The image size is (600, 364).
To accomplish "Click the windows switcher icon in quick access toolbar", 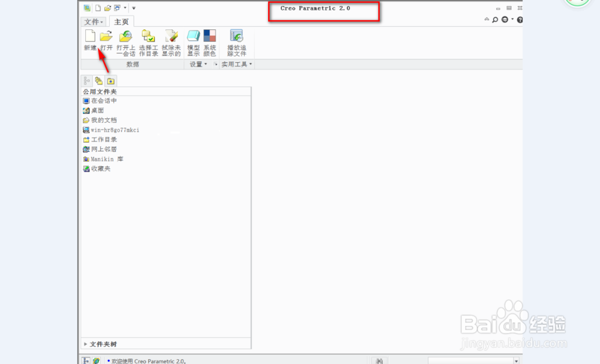I will pyautogui.click(x=117, y=8).
